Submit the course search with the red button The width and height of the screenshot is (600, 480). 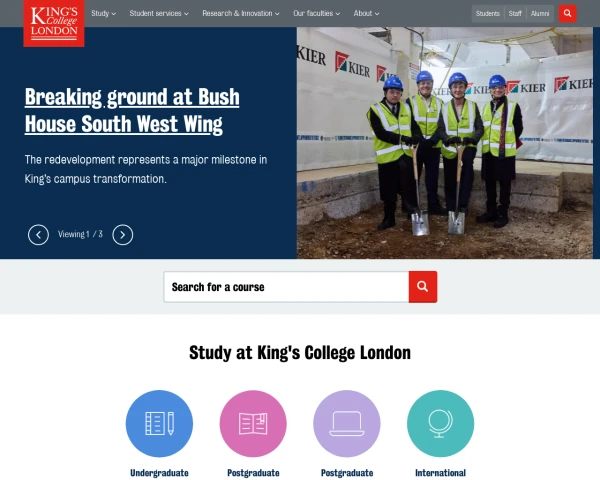(423, 287)
